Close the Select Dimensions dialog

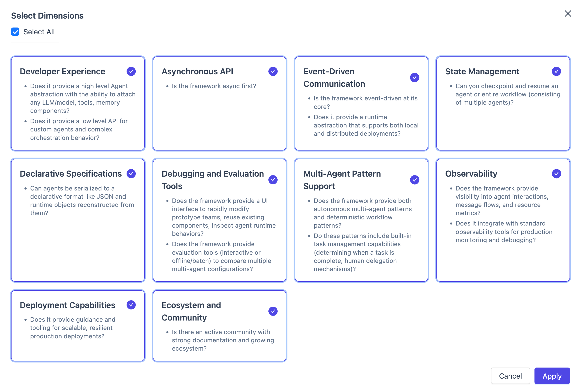(568, 14)
